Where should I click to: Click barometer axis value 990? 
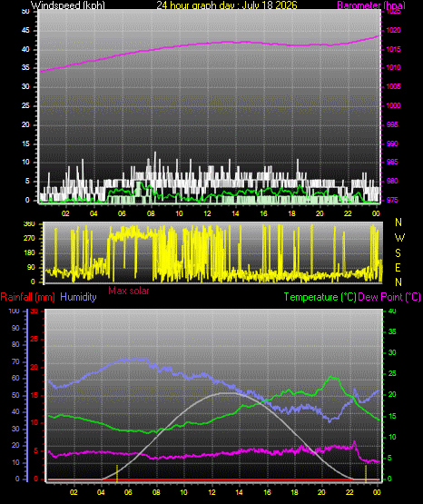tap(392, 143)
